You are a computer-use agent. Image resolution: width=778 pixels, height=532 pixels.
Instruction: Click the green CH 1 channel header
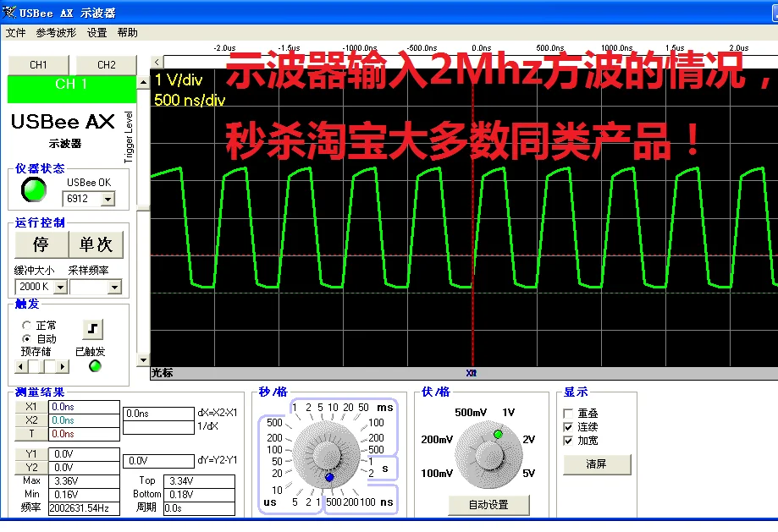(x=72, y=89)
